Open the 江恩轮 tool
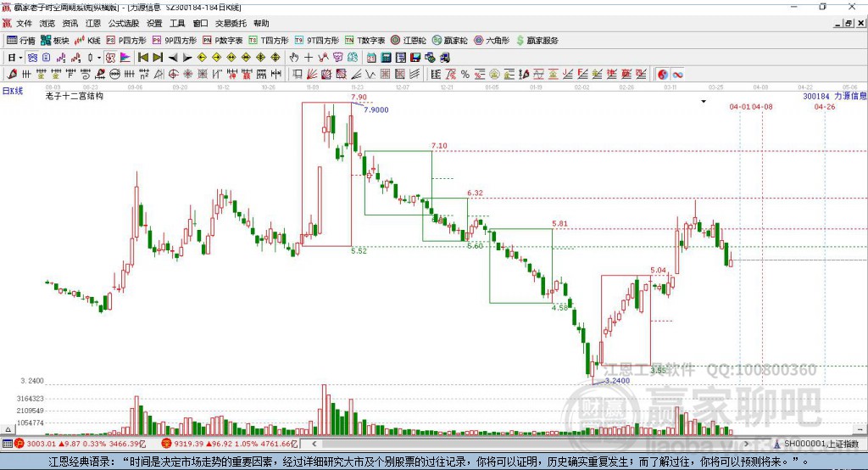Screen dimensions: 868x470 409,41
